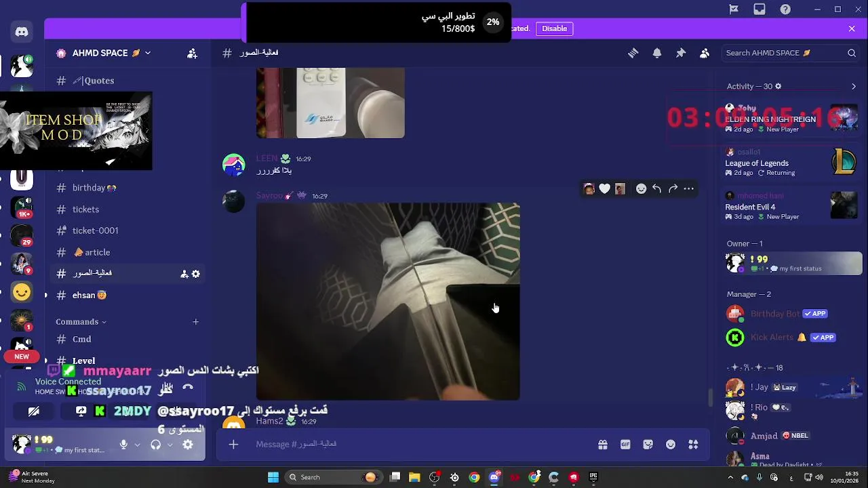868x488 pixels.
Task: Open the sticker picker
Action: 648,445
